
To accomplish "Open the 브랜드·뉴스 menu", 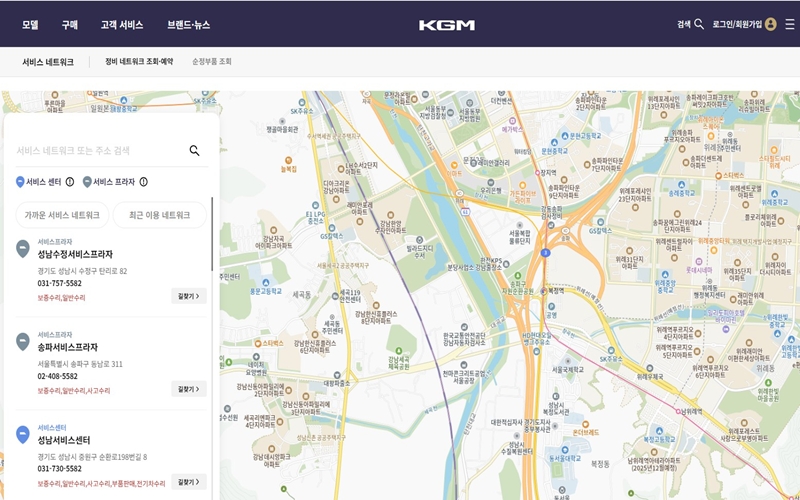I will pyautogui.click(x=189, y=24).
